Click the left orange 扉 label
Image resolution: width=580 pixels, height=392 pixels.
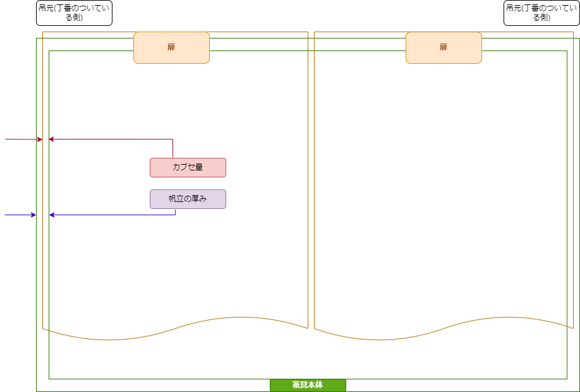coord(171,48)
